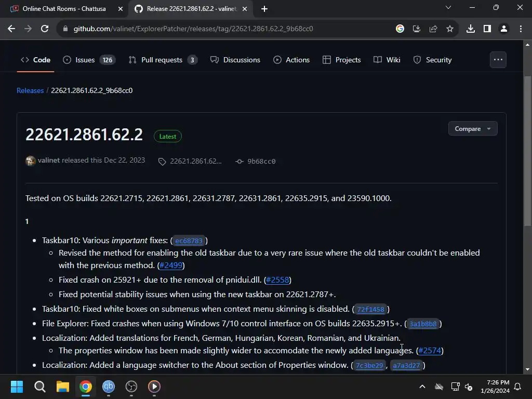Image resolution: width=532 pixels, height=399 pixels.
Task: Open issue #2558 link
Action: 277,280
